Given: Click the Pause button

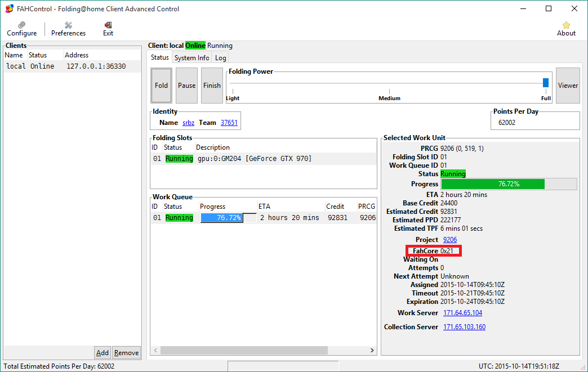Looking at the screenshot, I should click(x=187, y=86).
